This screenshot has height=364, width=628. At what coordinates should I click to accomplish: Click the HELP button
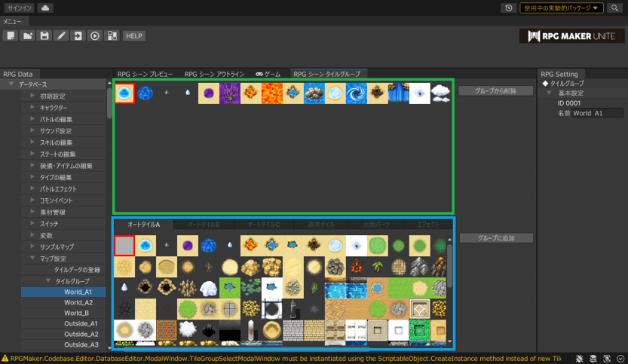click(x=133, y=35)
